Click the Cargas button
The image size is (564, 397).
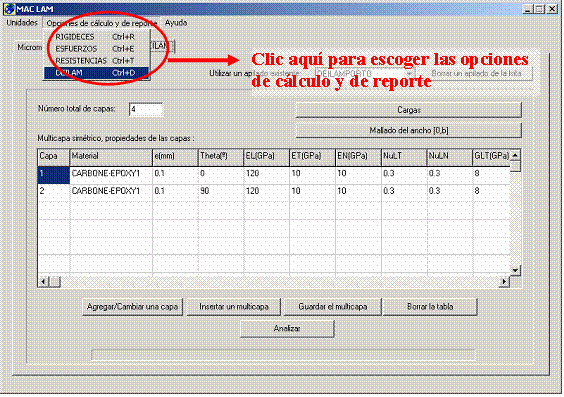409,110
